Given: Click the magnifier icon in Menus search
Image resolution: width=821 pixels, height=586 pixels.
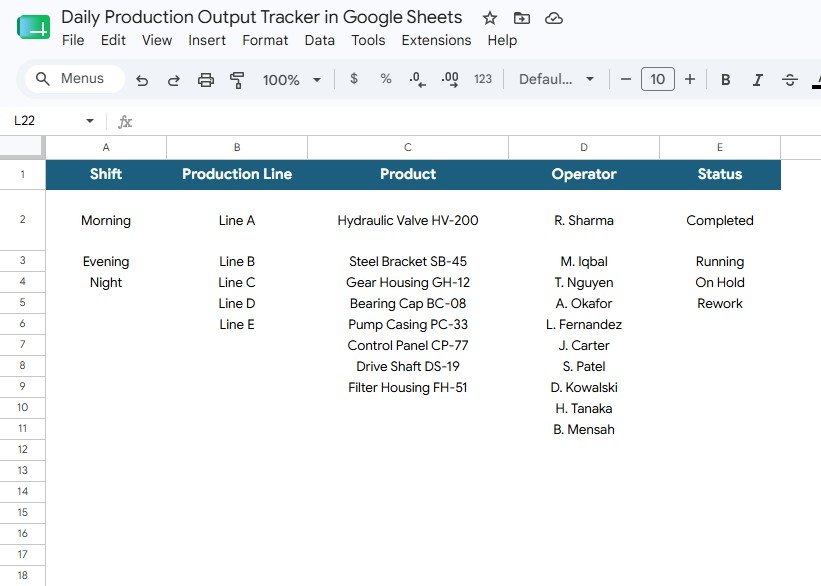Looking at the screenshot, I should point(42,79).
